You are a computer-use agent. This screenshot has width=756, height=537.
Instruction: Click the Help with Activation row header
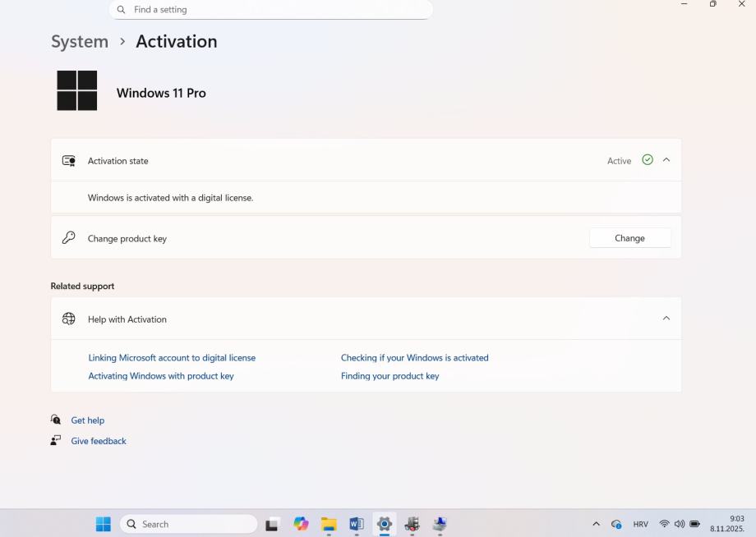pyautogui.click(x=366, y=319)
